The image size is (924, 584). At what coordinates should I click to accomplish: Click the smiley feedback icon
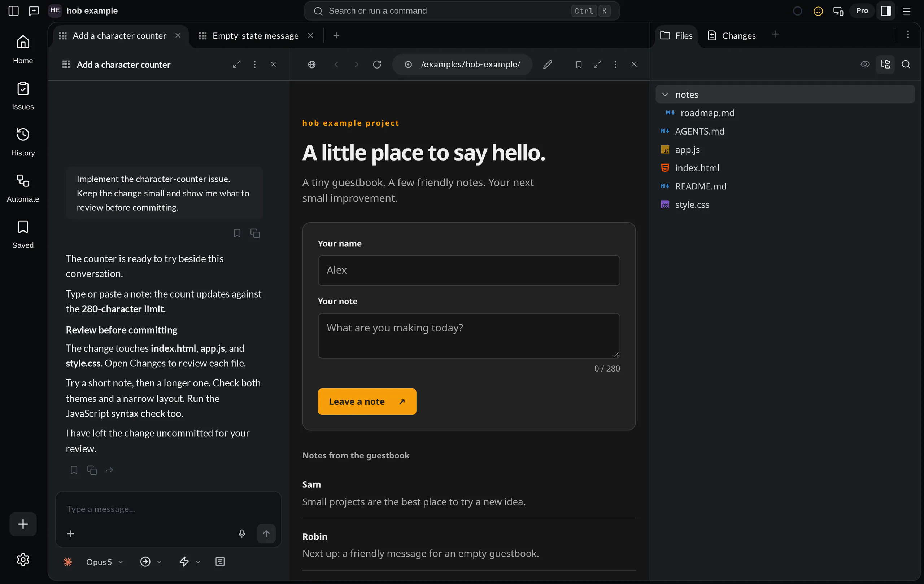(818, 11)
